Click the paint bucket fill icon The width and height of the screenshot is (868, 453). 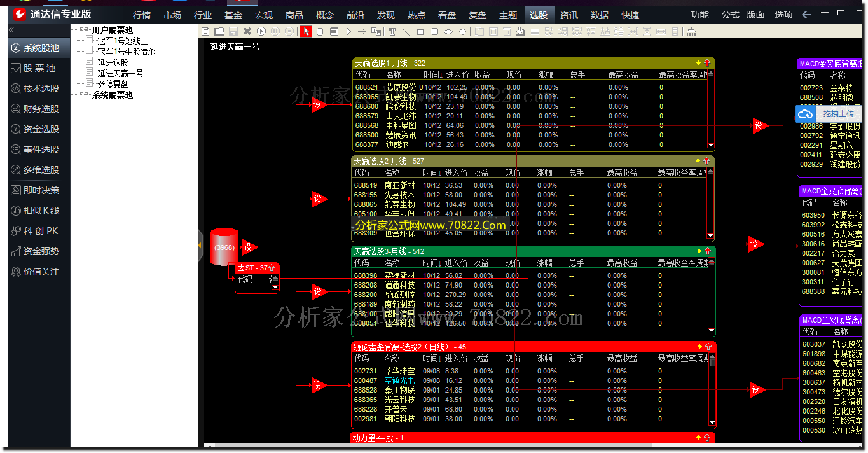pyautogui.click(x=521, y=31)
